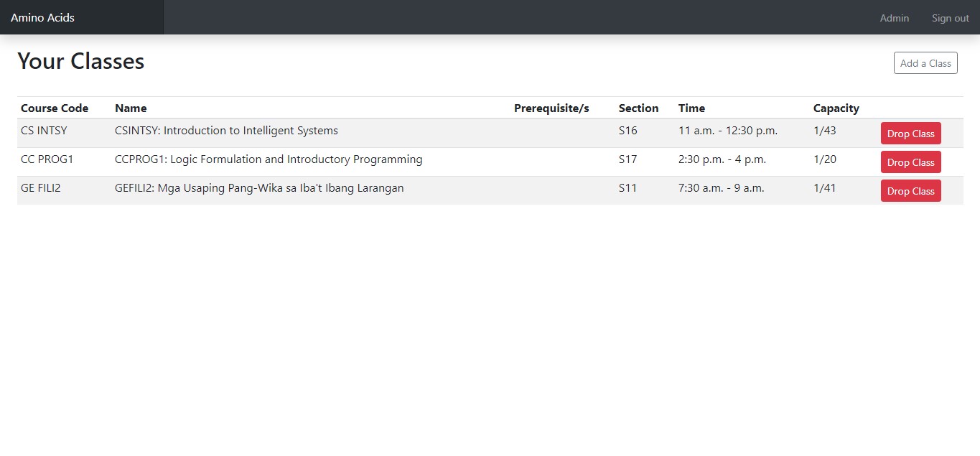The height and width of the screenshot is (456, 980).
Task: Drop the GE FILI2 class
Action: tap(910, 191)
